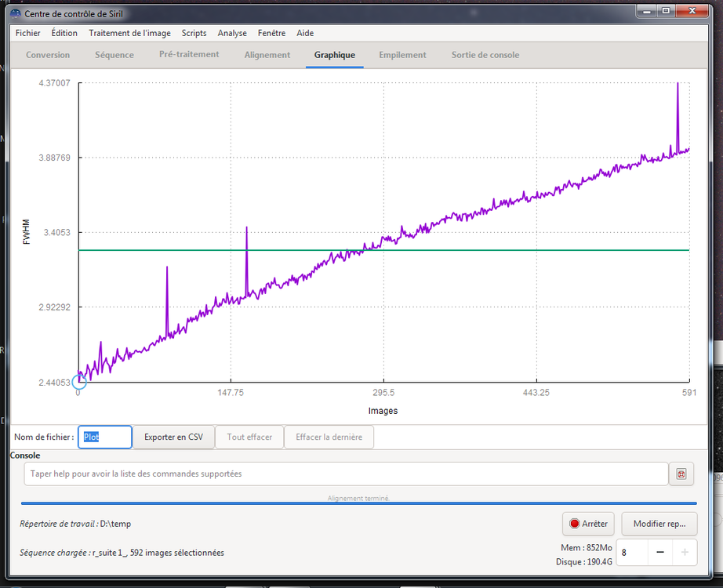Click the 295.5 x-axis value
This screenshot has height=588, width=723.
(383, 393)
